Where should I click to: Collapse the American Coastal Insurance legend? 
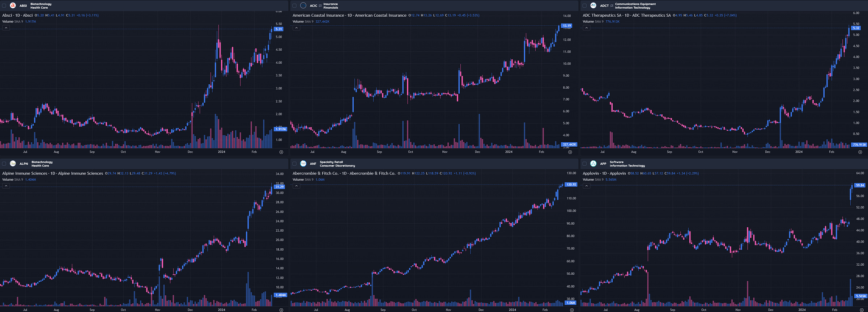coord(296,28)
